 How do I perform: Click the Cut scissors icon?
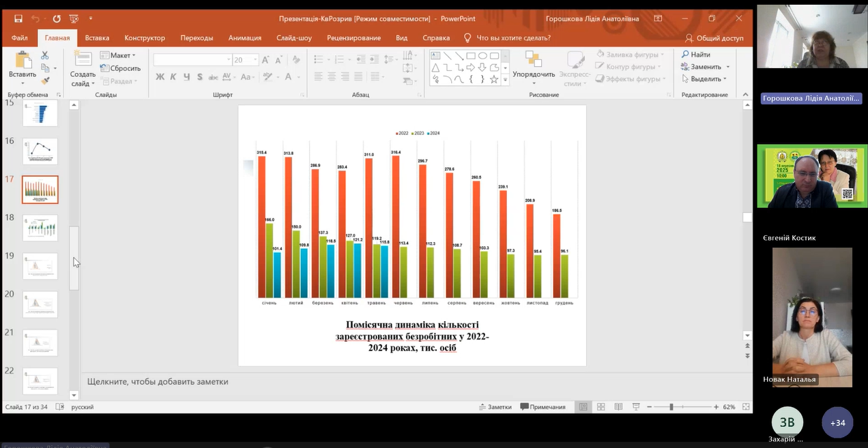[x=45, y=55]
